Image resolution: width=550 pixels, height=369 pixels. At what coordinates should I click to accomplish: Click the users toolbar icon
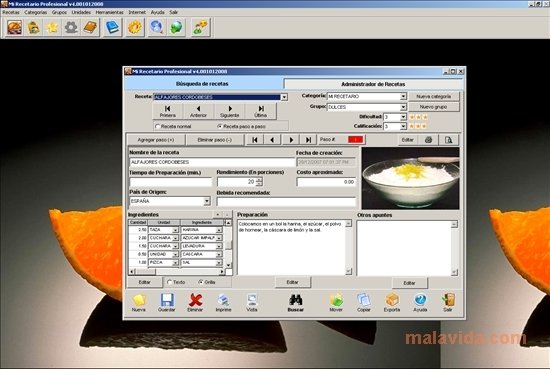point(201,27)
